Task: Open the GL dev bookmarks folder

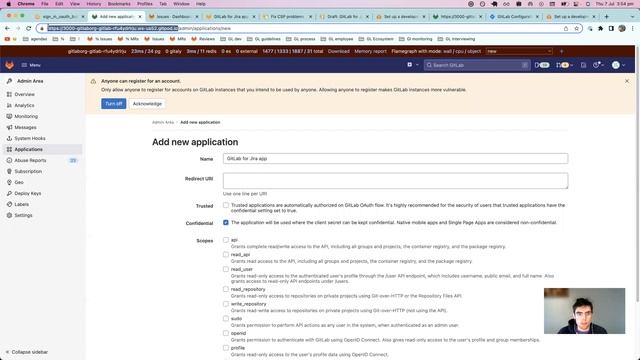Action: (x=231, y=39)
